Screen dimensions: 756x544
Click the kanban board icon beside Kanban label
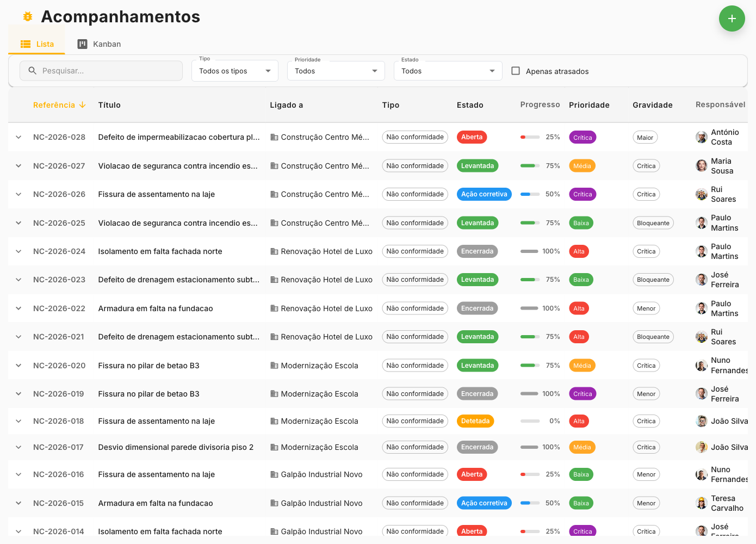(82, 44)
